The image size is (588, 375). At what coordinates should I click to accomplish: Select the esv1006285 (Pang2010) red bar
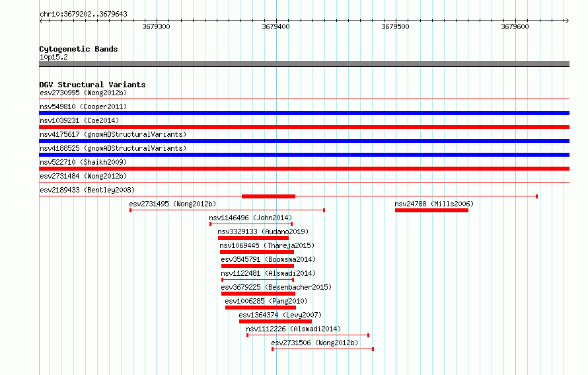tap(260, 308)
